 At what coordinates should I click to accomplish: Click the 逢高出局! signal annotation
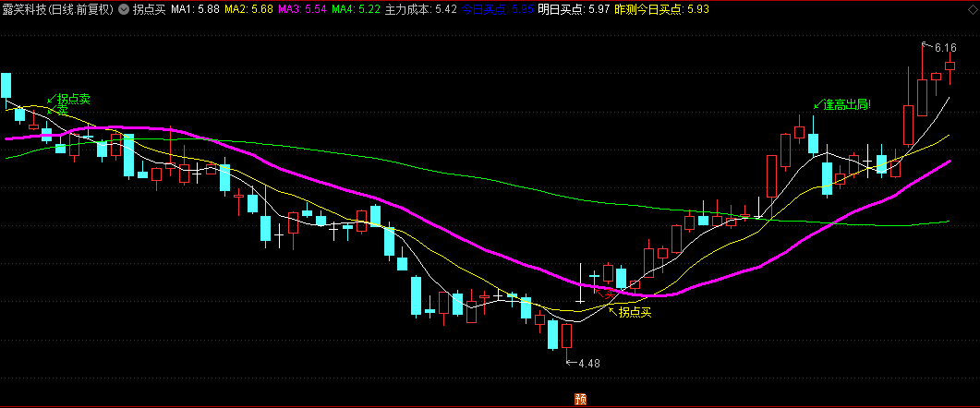(847, 104)
